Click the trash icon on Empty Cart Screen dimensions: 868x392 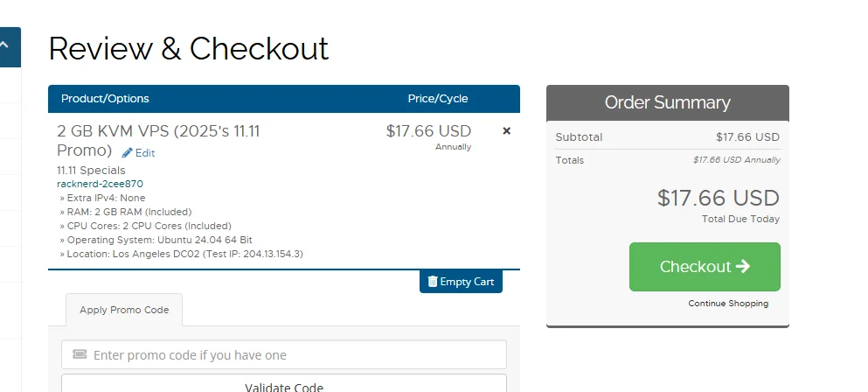[433, 282]
